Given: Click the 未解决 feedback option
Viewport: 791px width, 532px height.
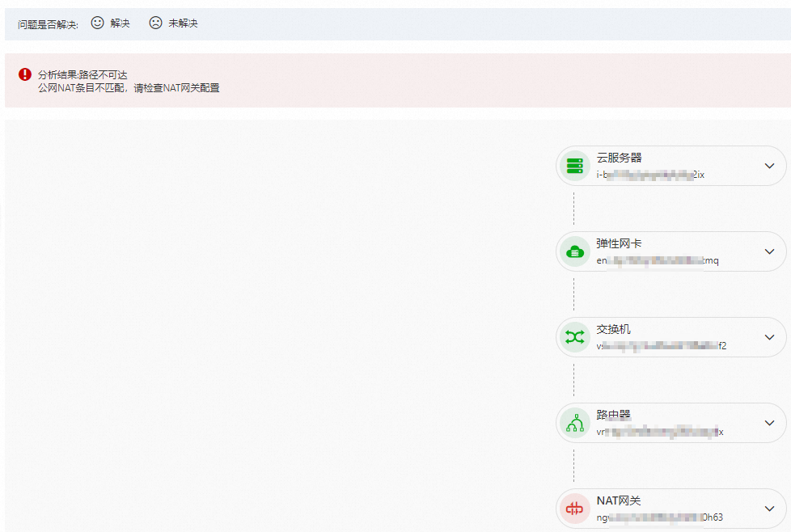Looking at the screenshot, I should point(182,23).
